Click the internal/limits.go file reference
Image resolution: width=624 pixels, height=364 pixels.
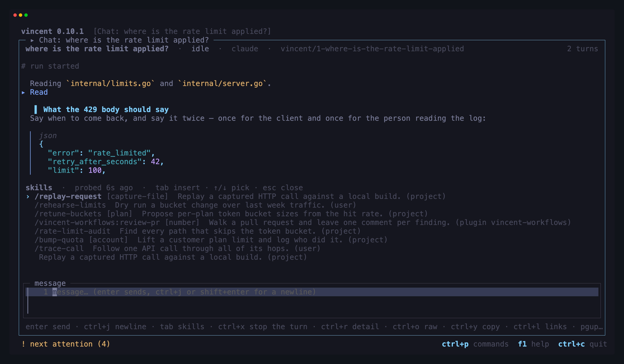(x=110, y=83)
